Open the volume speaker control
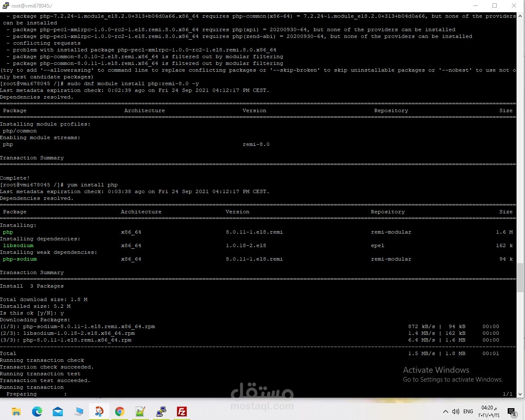525x420 pixels. click(456, 412)
